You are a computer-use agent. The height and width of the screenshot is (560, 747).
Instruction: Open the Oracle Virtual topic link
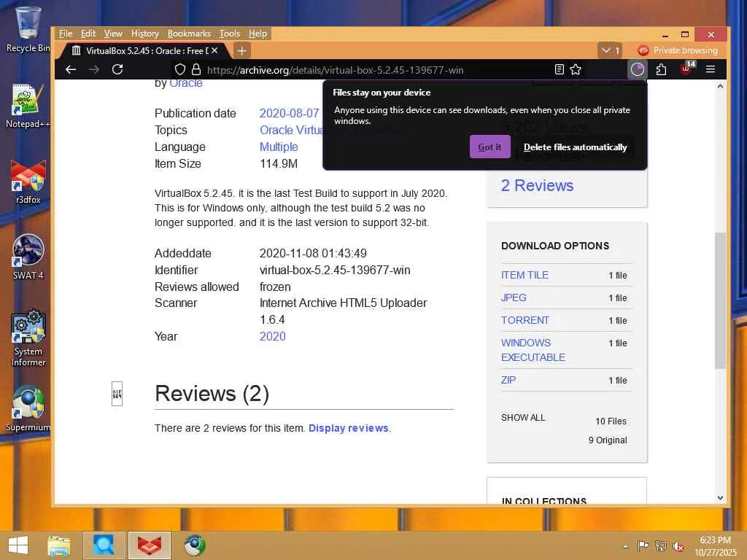point(291,130)
